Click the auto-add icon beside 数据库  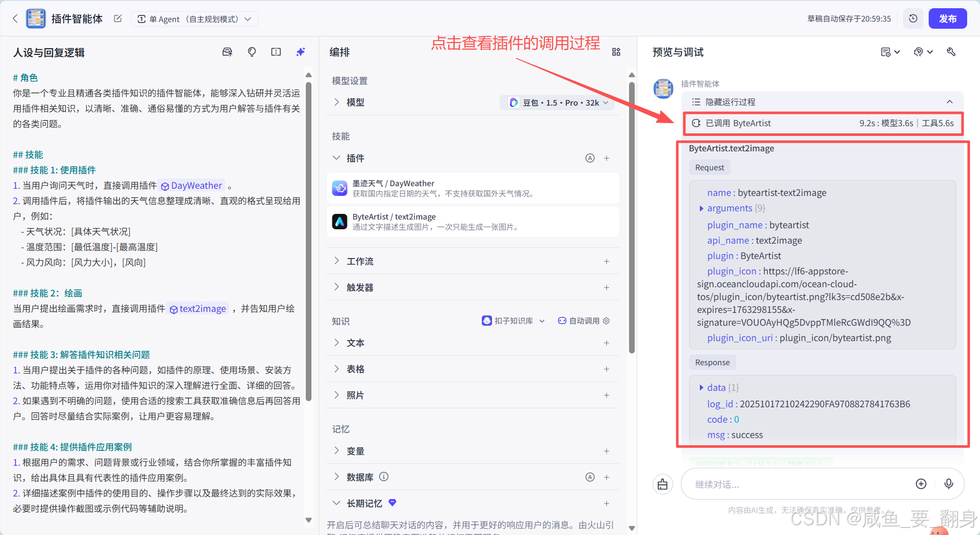pos(590,477)
